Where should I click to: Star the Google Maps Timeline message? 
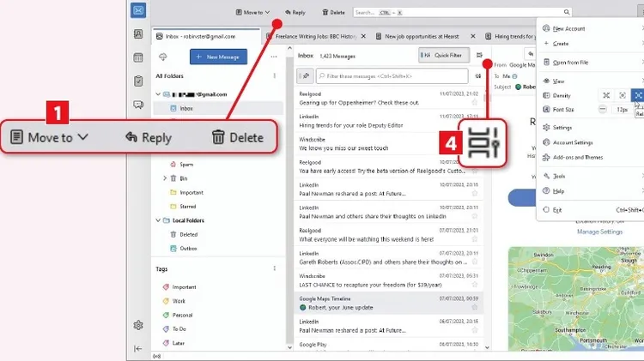[474, 307]
